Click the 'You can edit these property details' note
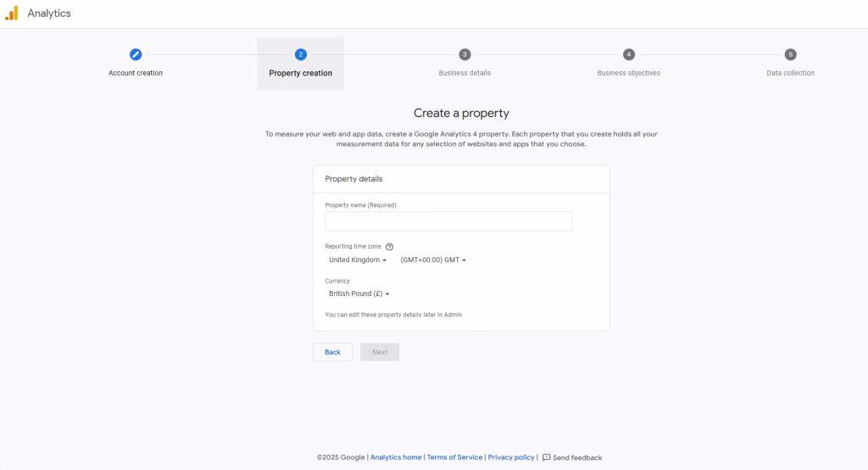The image size is (868, 470). click(x=393, y=315)
